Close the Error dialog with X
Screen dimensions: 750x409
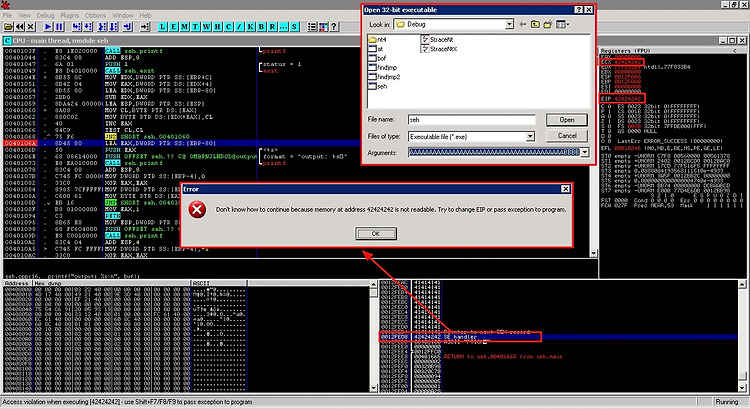[565, 189]
